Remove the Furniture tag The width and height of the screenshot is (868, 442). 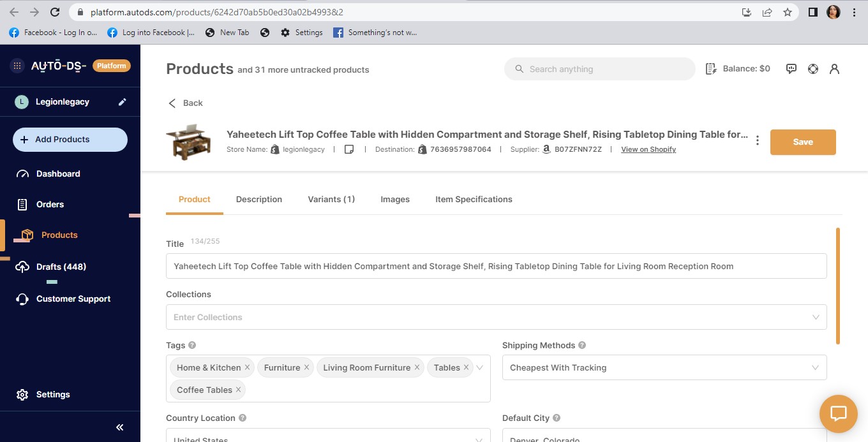click(x=307, y=367)
